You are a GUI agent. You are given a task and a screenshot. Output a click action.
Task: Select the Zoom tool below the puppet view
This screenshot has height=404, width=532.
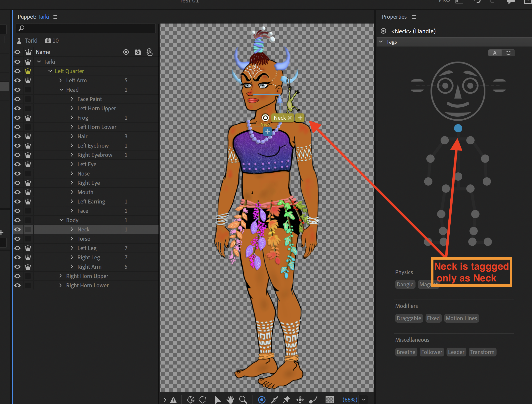[243, 399]
